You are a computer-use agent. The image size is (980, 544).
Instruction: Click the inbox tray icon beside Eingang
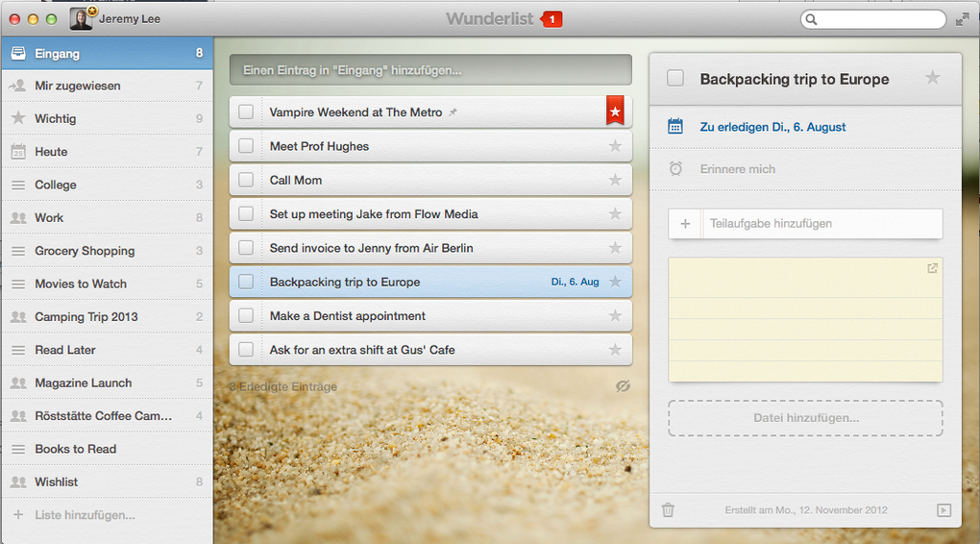click(x=18, y=53)
